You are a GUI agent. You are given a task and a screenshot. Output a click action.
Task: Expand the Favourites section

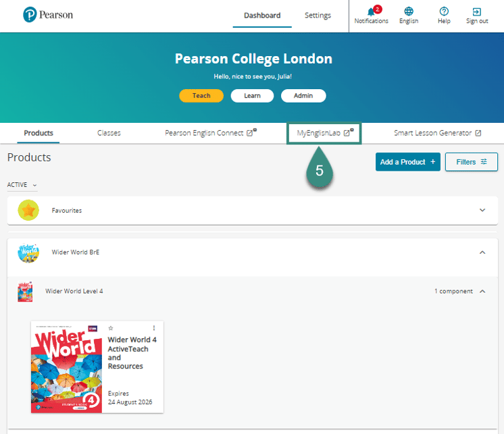(482, 211)
